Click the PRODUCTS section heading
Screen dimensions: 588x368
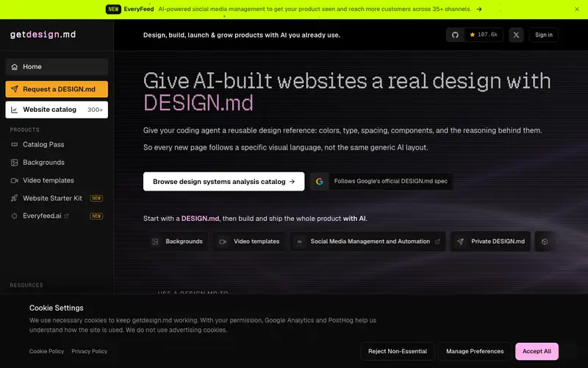click(x=24, y=130)
